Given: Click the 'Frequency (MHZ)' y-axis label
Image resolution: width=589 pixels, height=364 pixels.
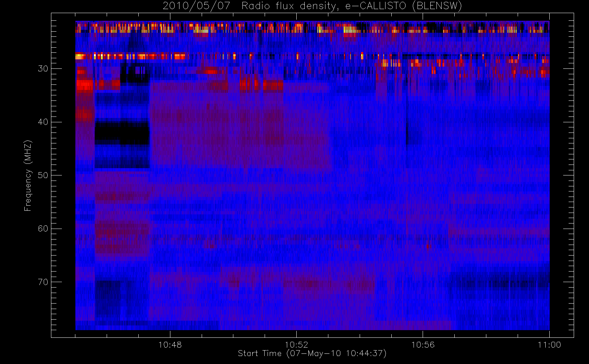Looking at the screenshot, I should (x=28, y=175).
